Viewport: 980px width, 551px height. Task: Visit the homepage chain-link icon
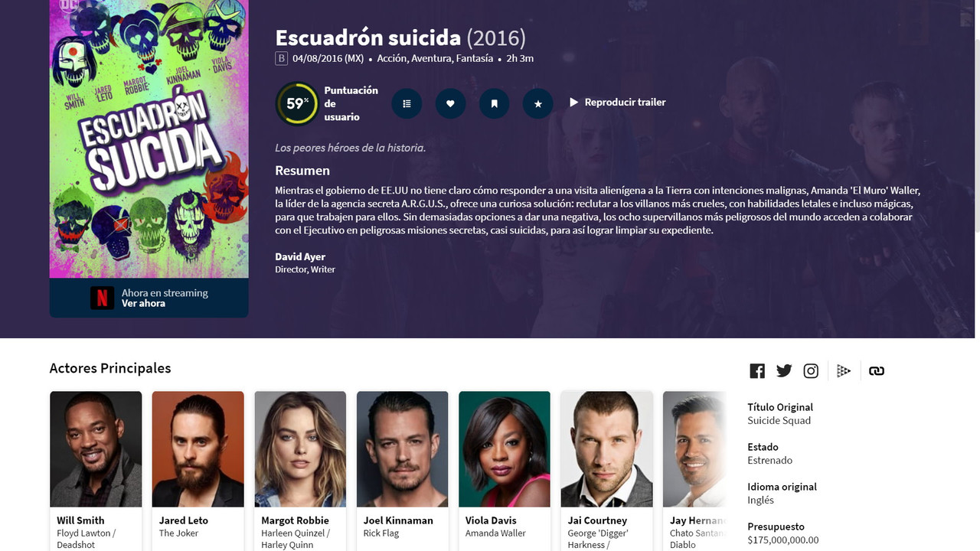[877, 371]
